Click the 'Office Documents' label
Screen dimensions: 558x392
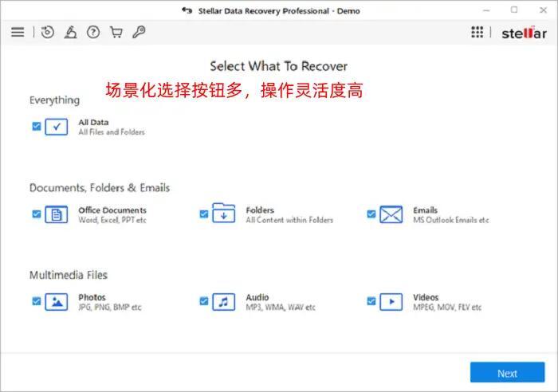click(x=112, y=210)
